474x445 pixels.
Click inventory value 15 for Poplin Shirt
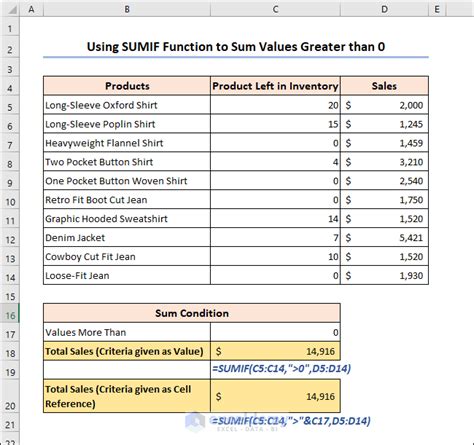275,124
